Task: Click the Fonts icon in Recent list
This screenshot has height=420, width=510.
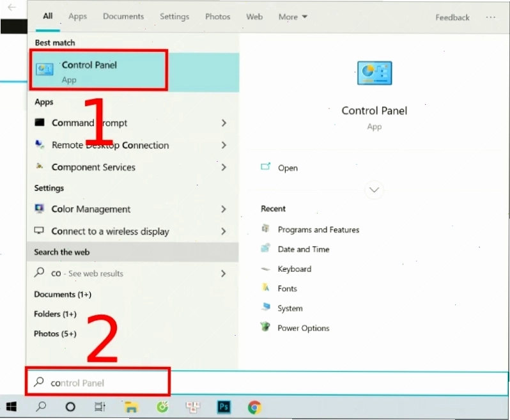Action: tap(265, 287)
